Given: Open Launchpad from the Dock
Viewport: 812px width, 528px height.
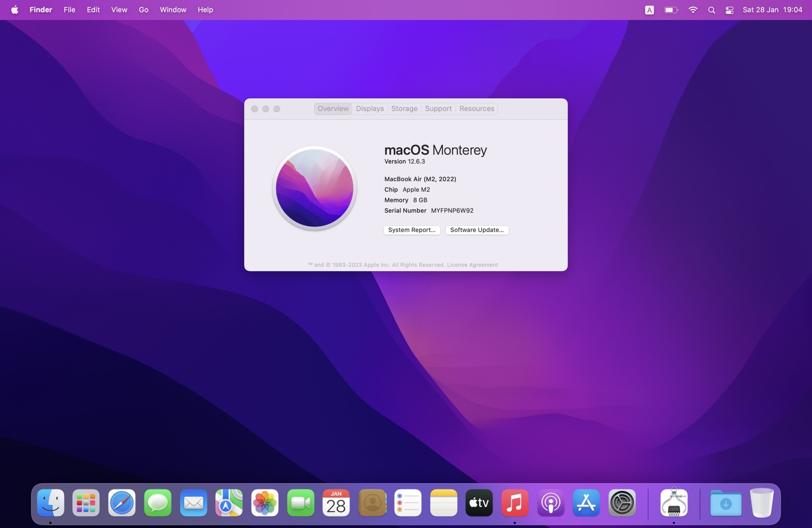Looking at the screenshot, I should tap(86, 503).
